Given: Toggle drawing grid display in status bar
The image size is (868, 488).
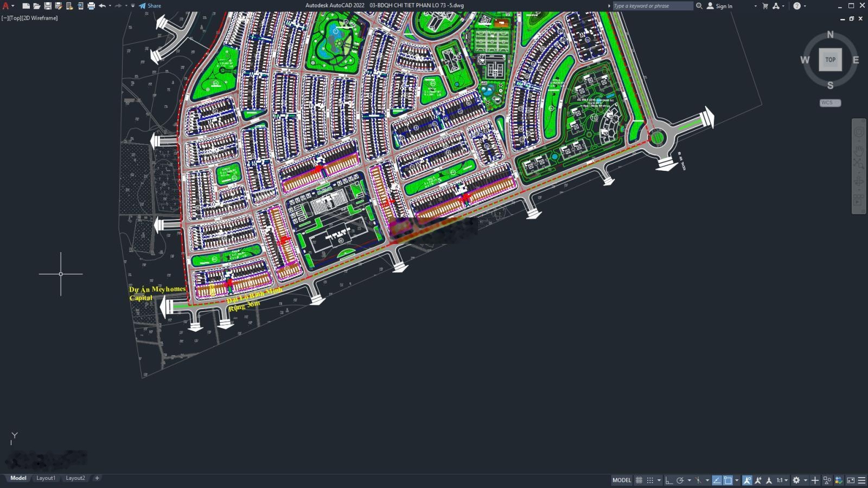Looking at the screenshot, I should point(639,480).
